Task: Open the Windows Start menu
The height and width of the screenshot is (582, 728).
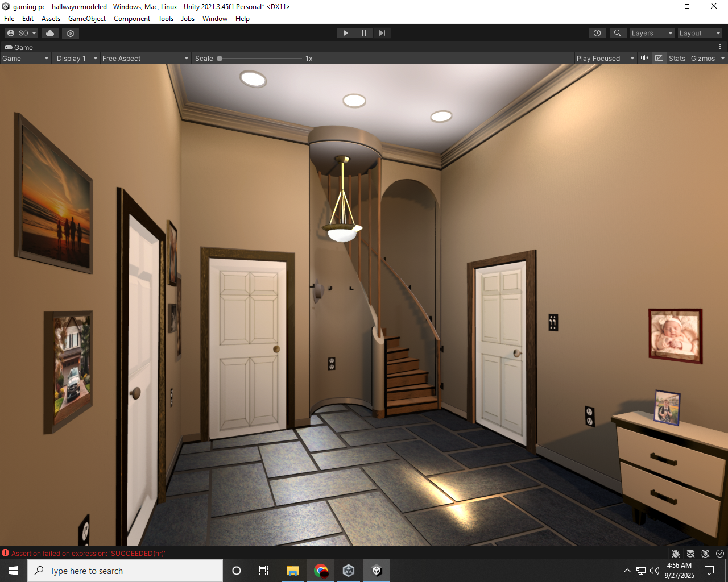Action: [x=14, y=571]
